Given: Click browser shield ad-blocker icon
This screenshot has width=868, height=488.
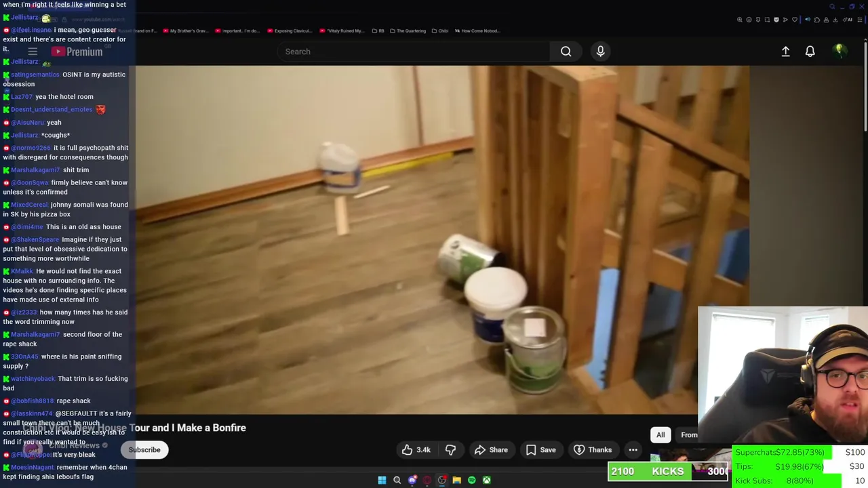Looking at the screenshot, I should pyautogui.click(x=776, y=20).
